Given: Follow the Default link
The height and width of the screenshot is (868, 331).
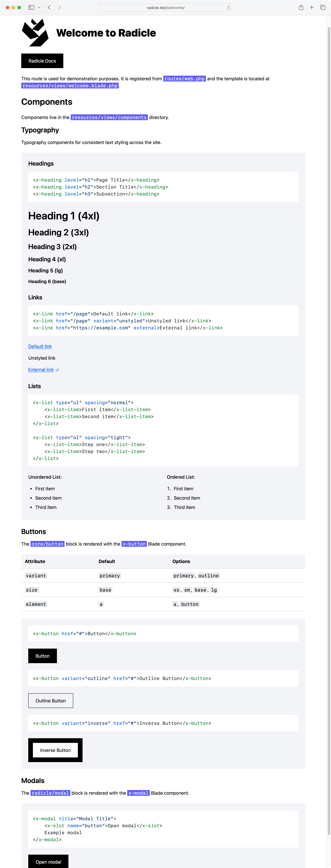Looking at the screenshot, I should 40,346.
